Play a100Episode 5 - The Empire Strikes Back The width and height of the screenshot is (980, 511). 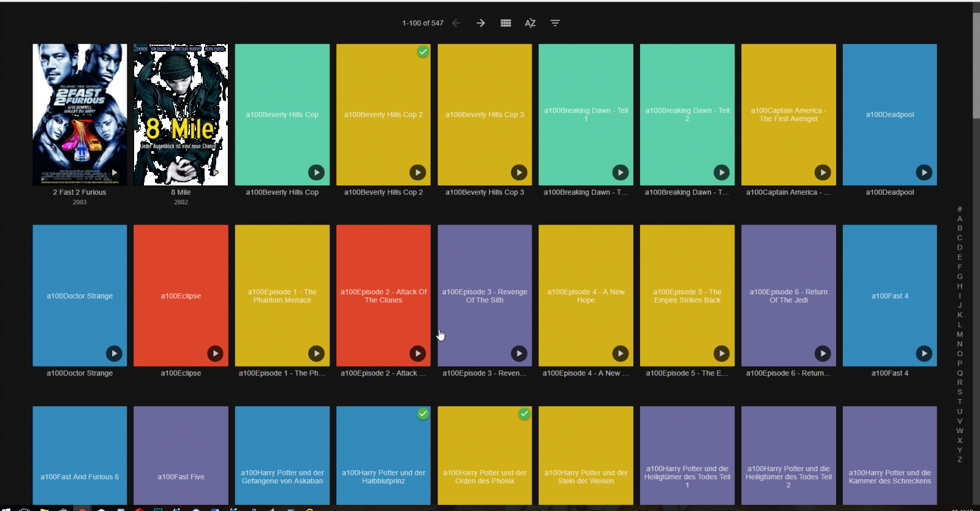click(722, 353)
